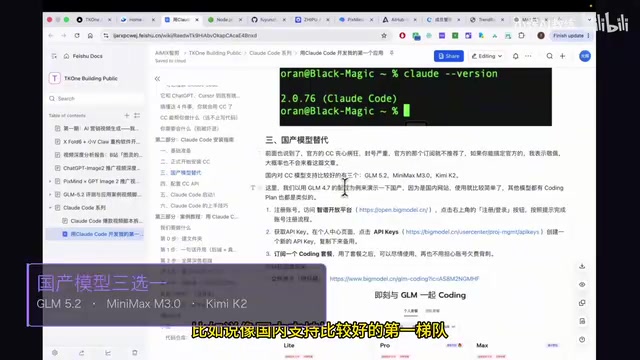
Task: Jump to outline item 二、正式开始安装 CC
Action: click(185, 162)
